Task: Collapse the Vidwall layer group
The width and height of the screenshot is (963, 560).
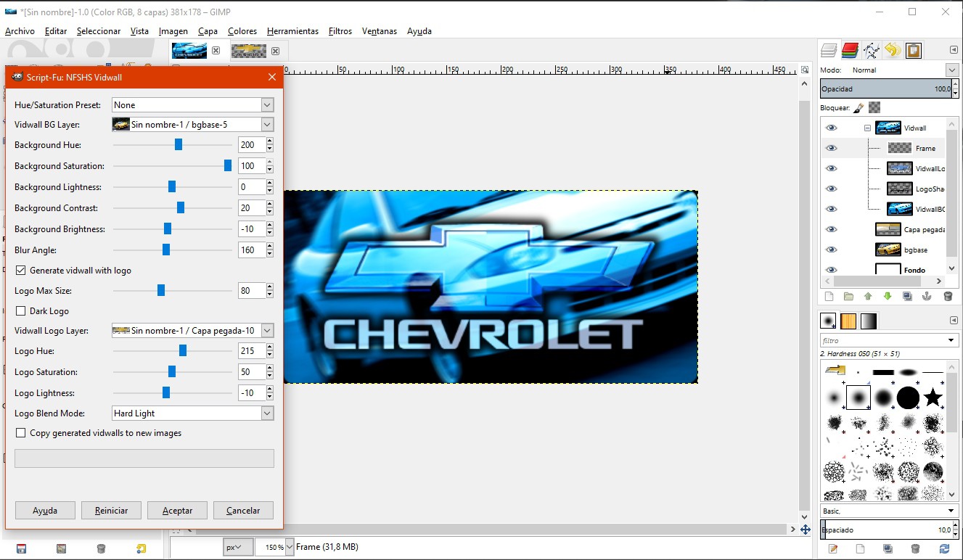Action: (x=867, y=128)
